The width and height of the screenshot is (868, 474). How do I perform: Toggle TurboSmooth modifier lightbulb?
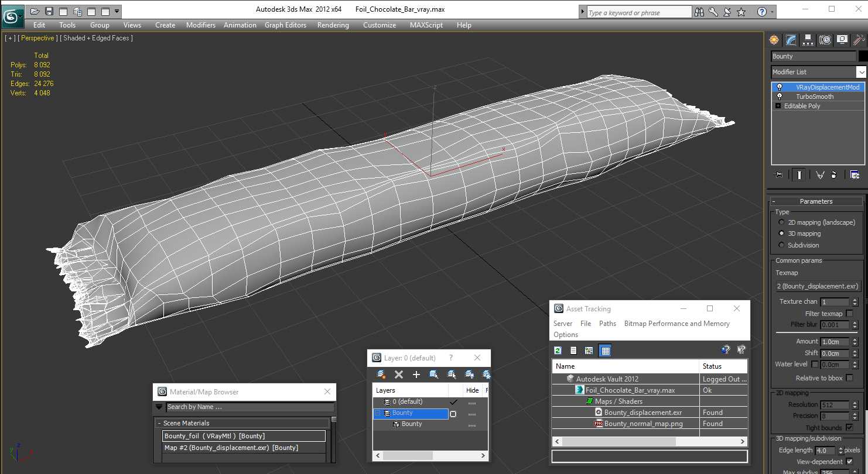click(x=779, y=97)
